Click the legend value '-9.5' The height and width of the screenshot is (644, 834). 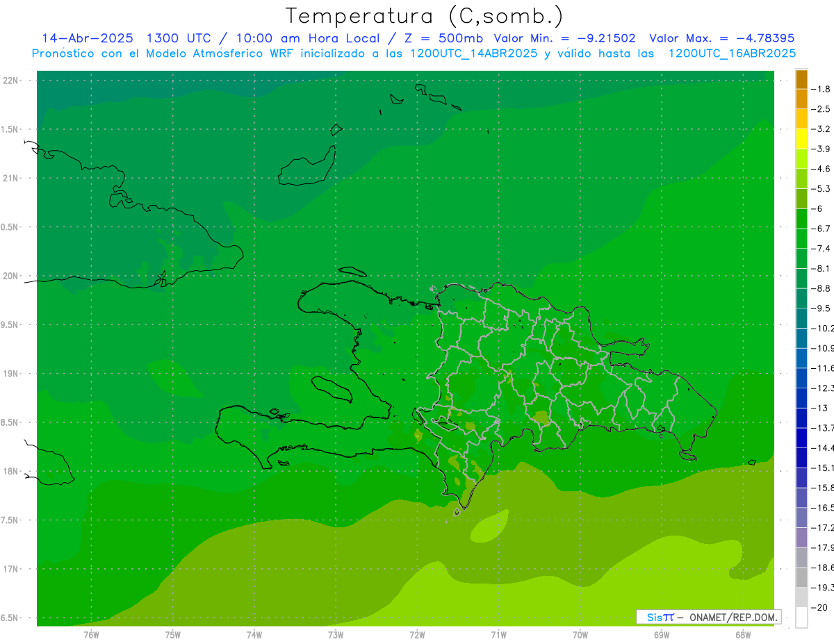(821, 308)
